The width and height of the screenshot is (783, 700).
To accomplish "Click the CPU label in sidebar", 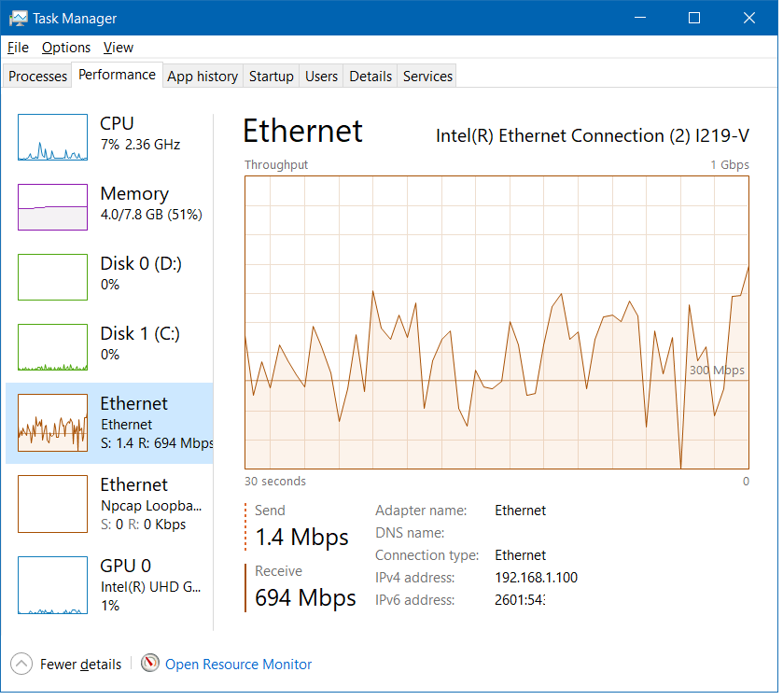I will tap(117, 123).
